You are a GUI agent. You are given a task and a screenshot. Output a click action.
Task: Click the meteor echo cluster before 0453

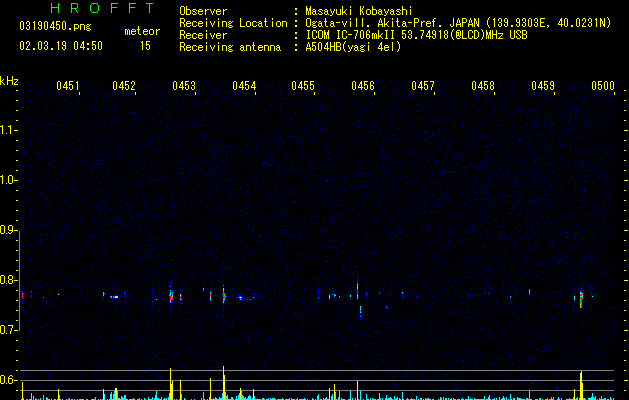point(171,296)
